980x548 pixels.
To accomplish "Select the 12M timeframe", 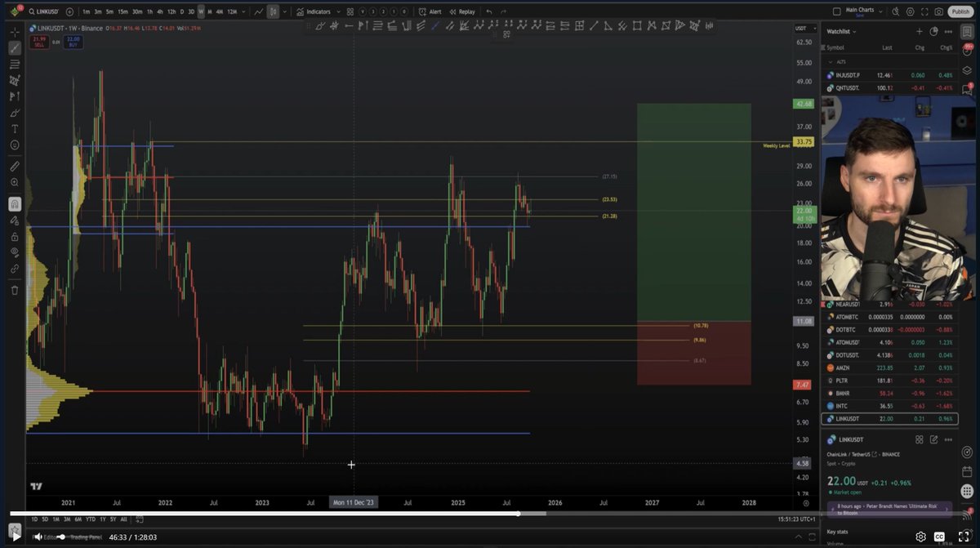I will 232,11.
